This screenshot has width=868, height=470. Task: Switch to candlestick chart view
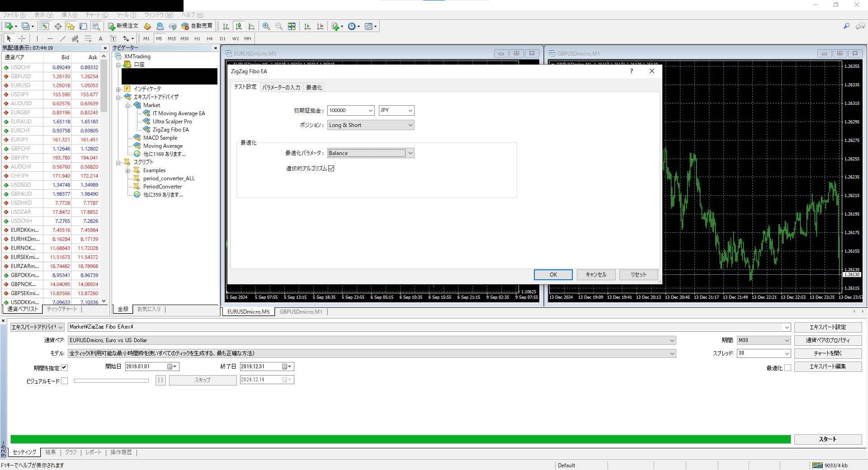point(238,26)
